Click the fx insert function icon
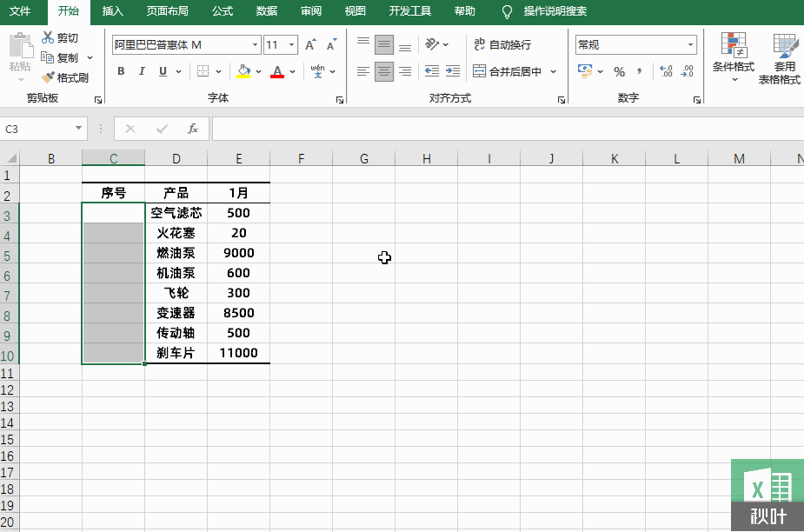Screen dimensions: 804x532 click(193, 129)
